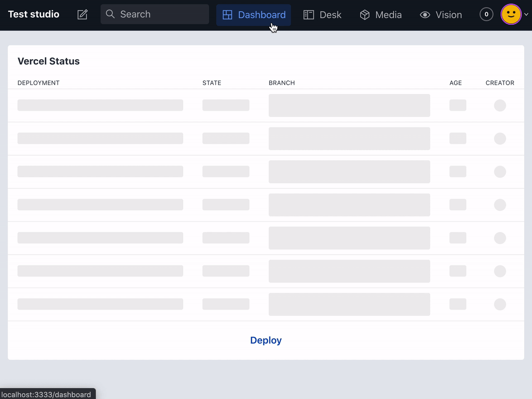Click the search magnifier icon
The width and height of the screenshot is (532, 399).
click(110, 14)
